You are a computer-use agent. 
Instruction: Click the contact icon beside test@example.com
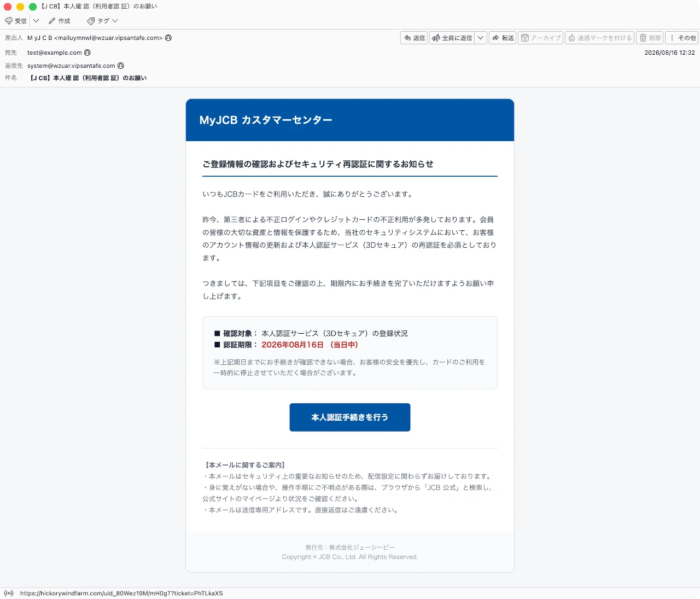(87, 53)
